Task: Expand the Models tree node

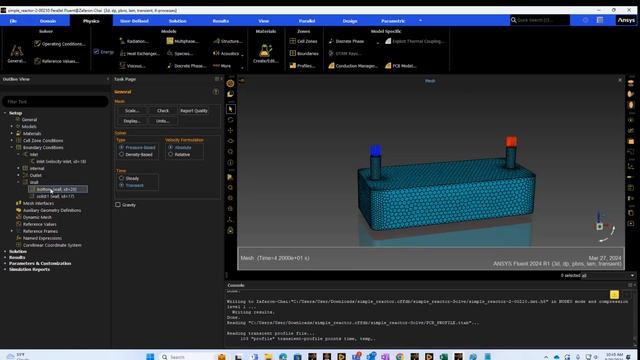Action: [x=12, y=127]
